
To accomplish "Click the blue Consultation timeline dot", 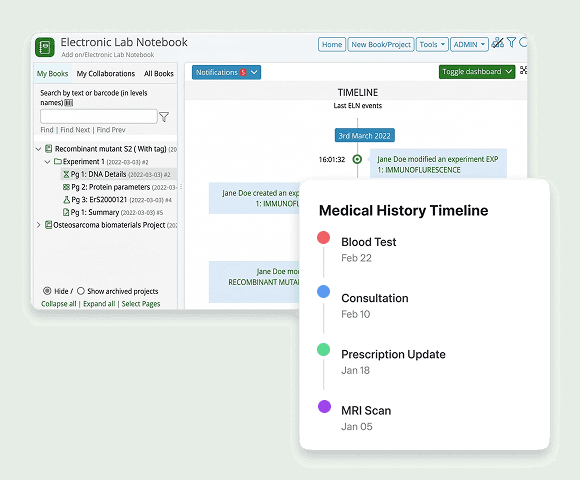I will coord(323,291).
